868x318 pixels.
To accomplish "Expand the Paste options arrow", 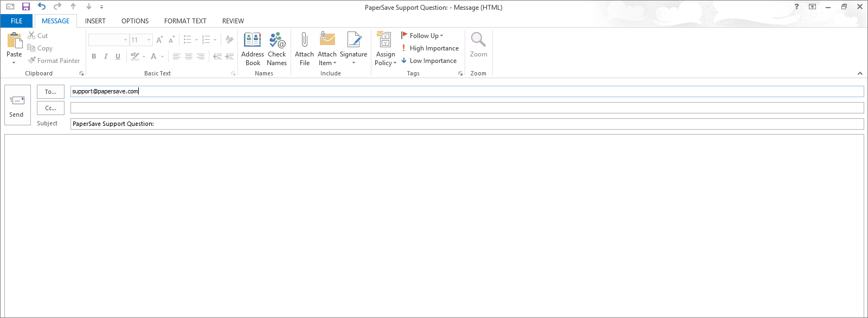I will tap(14, 63).
